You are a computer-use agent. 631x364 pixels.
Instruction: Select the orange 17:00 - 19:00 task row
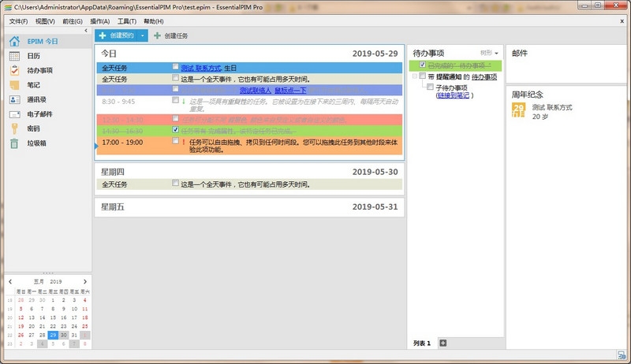[249, 146]
